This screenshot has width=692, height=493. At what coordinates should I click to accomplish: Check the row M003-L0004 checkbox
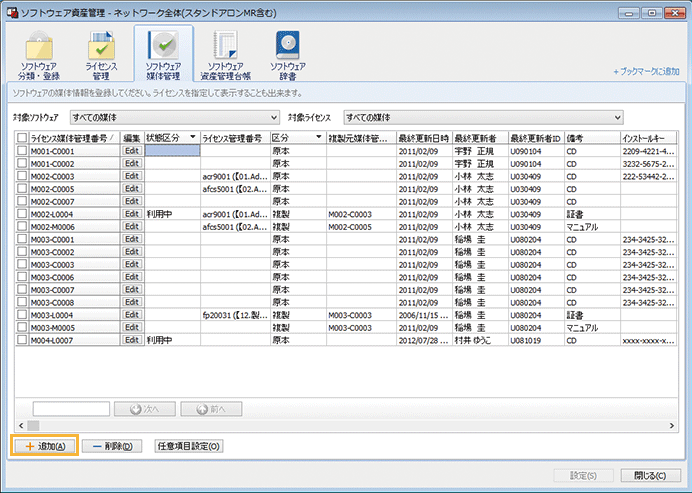(x=22, y=315)
